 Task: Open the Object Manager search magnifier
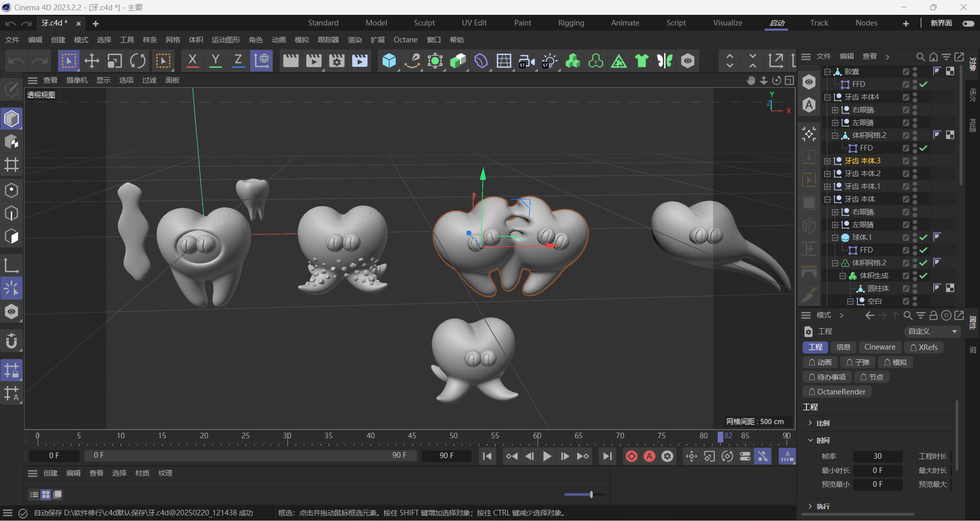click(920, 57)
